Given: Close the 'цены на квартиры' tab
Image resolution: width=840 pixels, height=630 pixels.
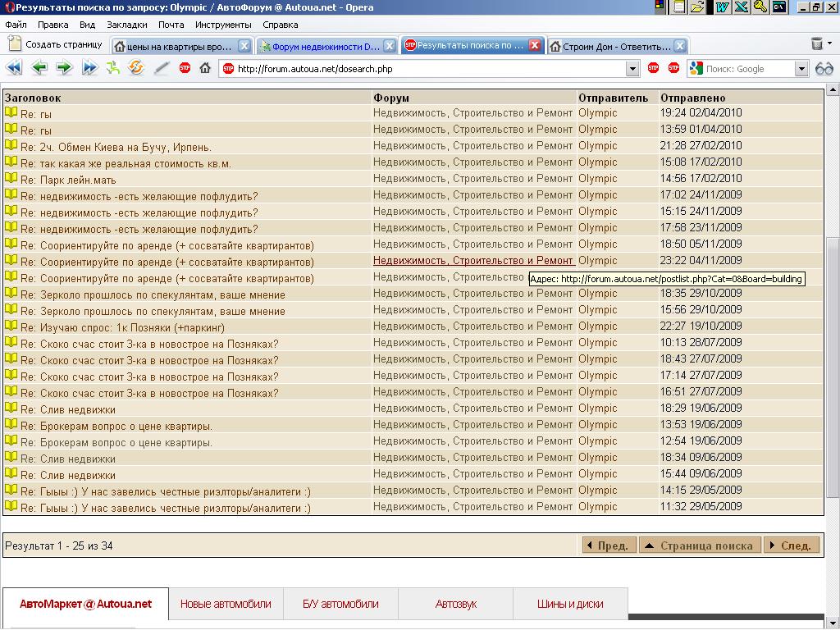Looking at the screenshot, I should tap(244, 46).
